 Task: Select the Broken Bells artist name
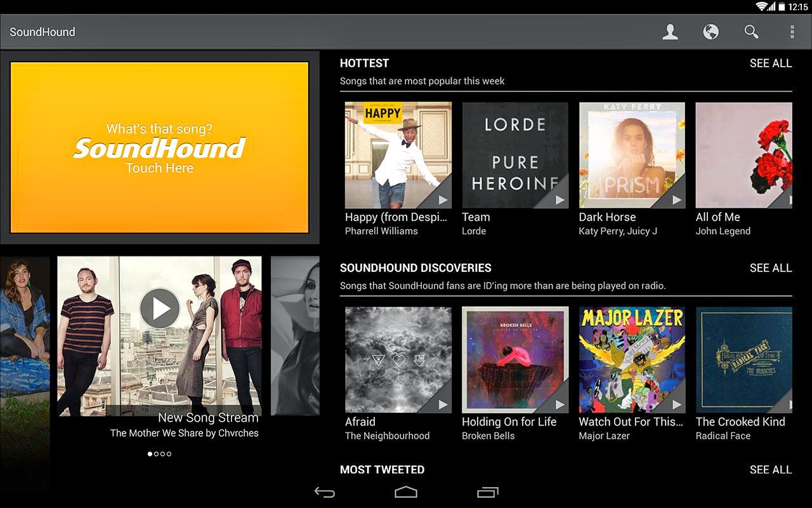coord(488,436)
